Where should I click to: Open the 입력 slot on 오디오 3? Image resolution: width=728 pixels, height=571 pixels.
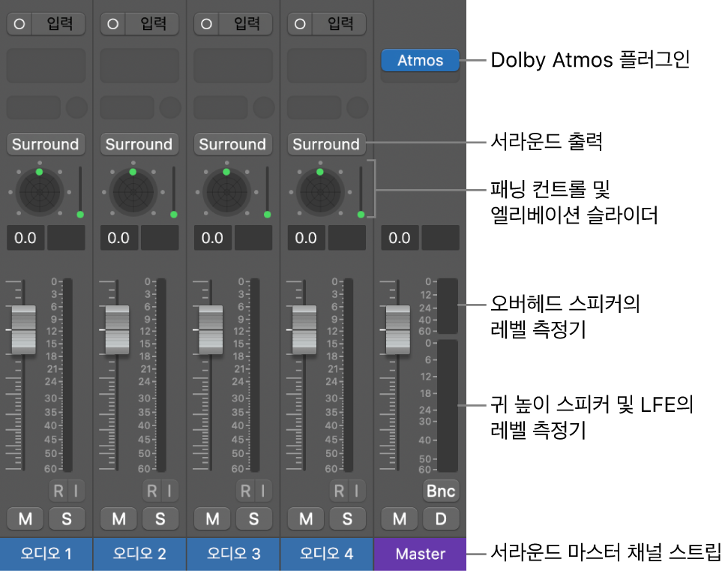pos(246,24)
